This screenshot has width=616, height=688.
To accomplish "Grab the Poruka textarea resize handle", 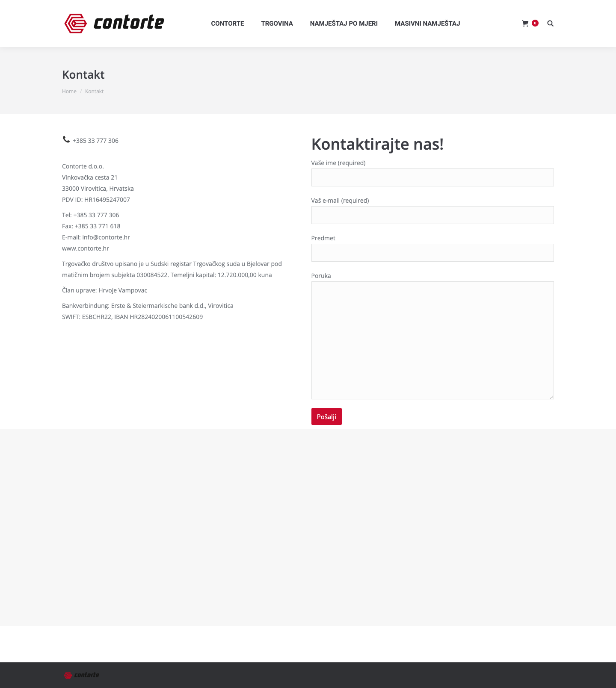I will [551, 397].
